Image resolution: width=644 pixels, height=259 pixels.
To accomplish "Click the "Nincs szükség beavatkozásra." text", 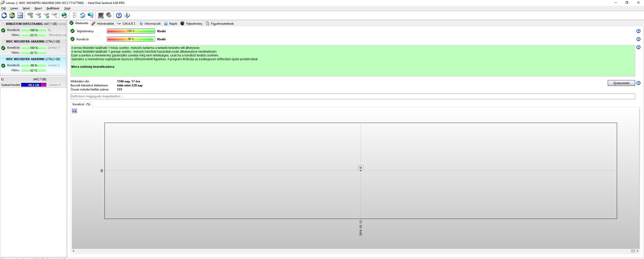I will tap(93, 67).
